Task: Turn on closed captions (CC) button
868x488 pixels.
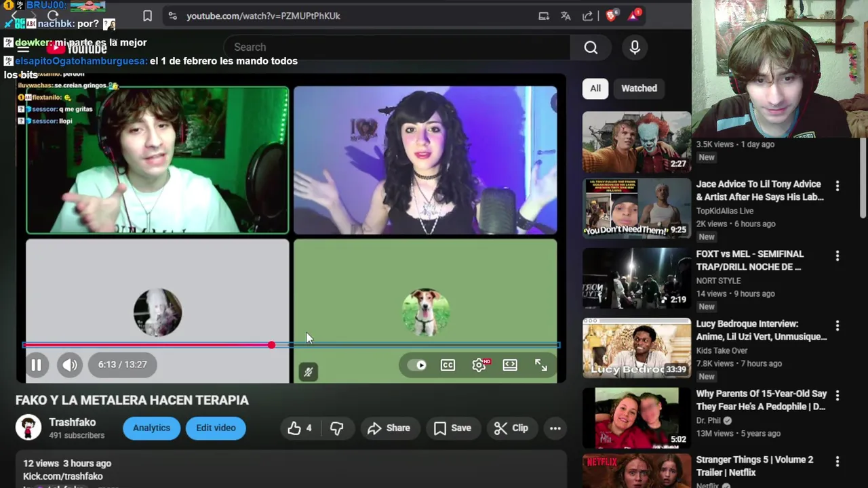Action: [x=448, y=365]
